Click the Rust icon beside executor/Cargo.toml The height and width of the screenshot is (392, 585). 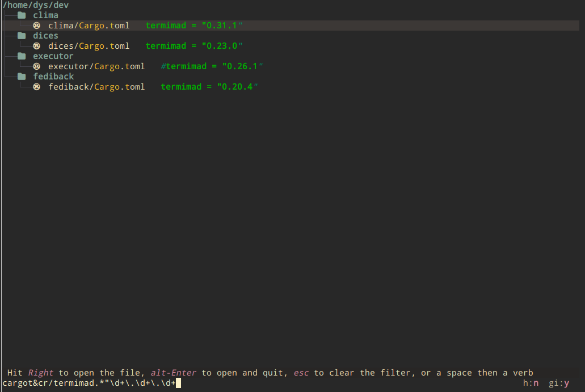coord(37,66)
